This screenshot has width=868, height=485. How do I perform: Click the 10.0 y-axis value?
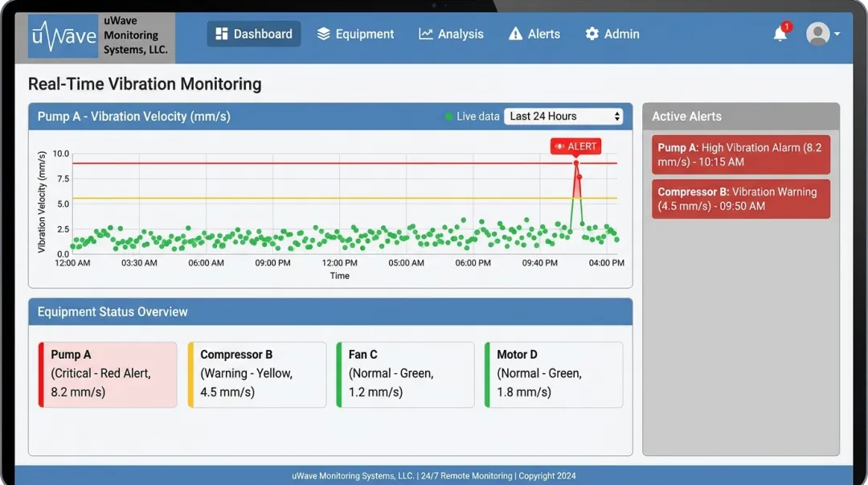click(x=61, y=154)
